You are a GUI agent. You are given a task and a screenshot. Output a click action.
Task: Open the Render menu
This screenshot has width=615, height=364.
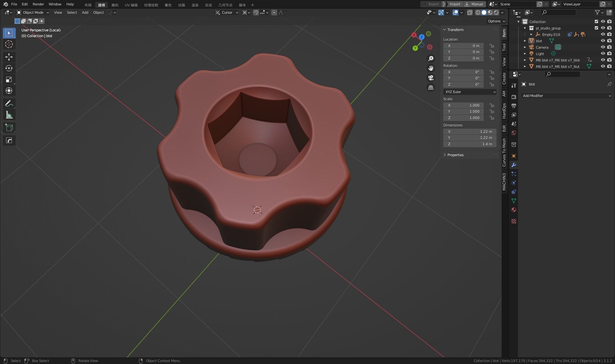[38, 4]
